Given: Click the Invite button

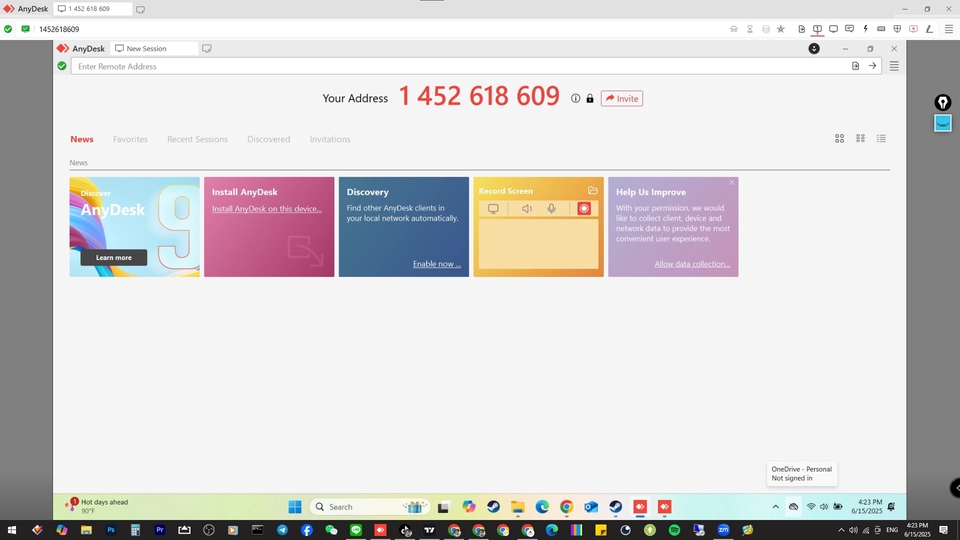Looking at the screenshot, I should (621, 98).
